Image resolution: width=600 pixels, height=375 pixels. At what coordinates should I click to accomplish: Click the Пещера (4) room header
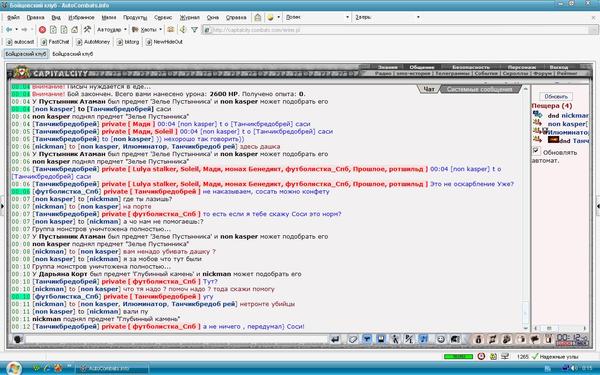pyautogui.click(x=551, y=106)
